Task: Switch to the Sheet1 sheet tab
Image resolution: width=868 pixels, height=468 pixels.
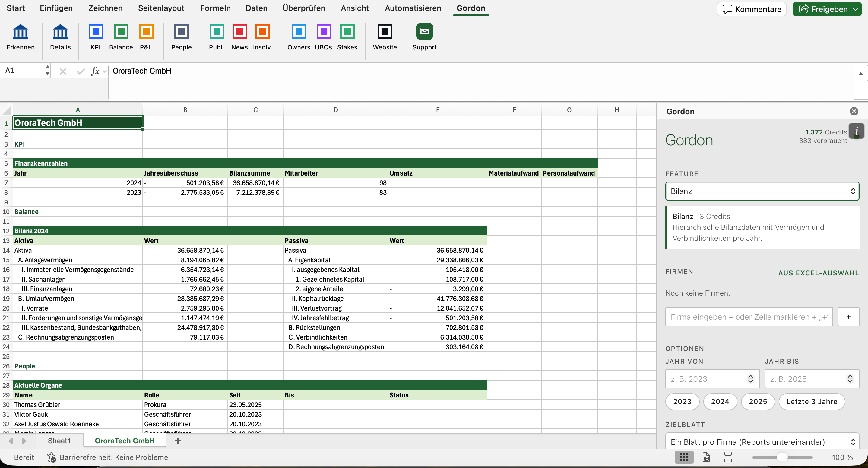Action: [x=59, y=441]
